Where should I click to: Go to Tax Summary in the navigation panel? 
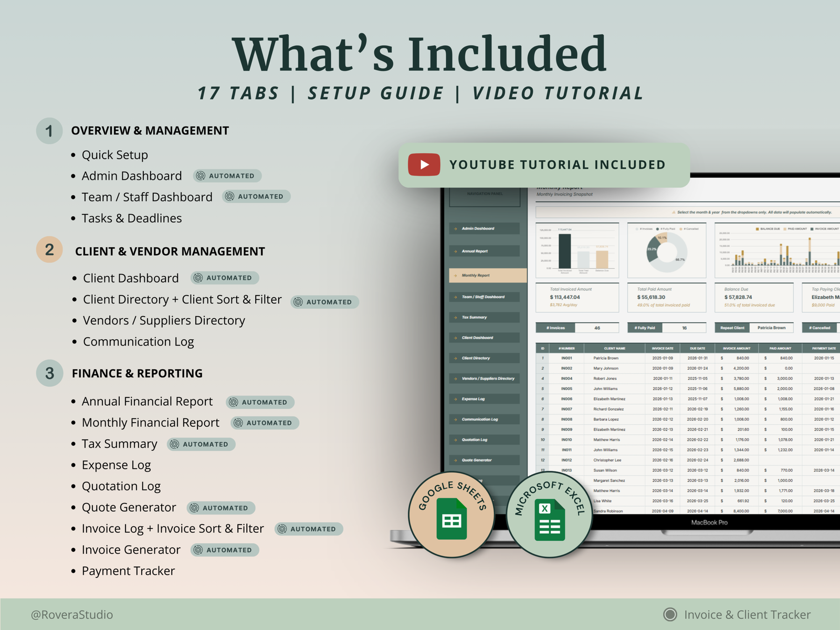click(484, 317)
